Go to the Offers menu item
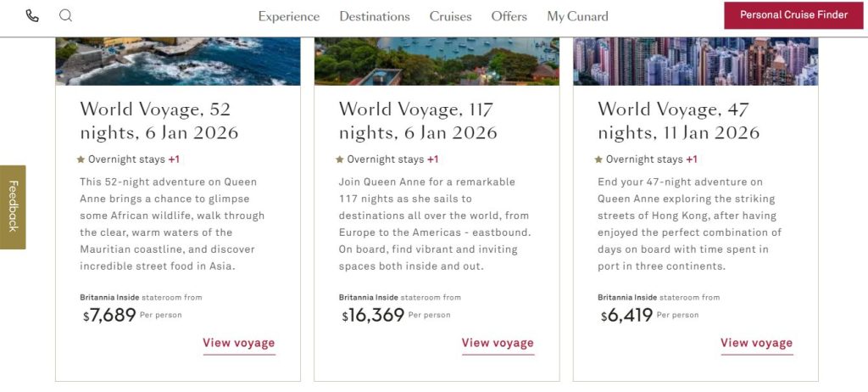868x392 pixels. pyautogui.click(x=509, y=17)
